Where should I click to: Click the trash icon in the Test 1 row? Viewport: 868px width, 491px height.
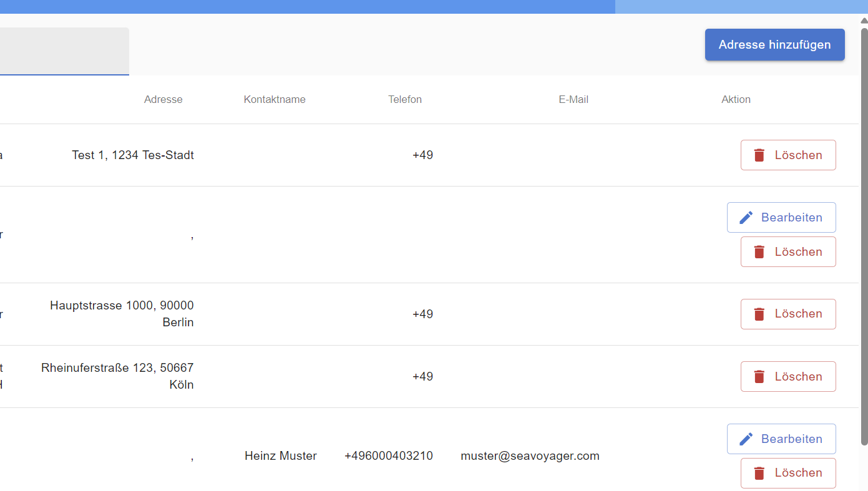pos(759,155)
